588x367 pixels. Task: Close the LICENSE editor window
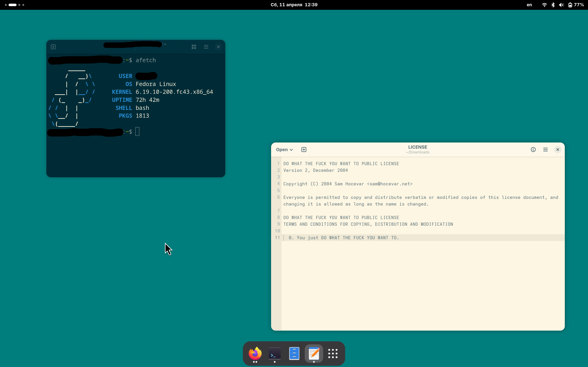tap(558, 150)
